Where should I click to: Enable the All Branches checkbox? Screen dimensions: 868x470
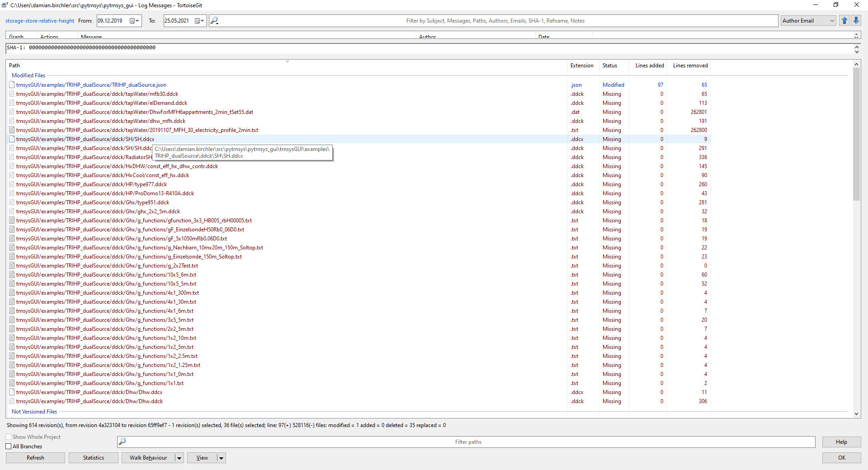[8, 446]
